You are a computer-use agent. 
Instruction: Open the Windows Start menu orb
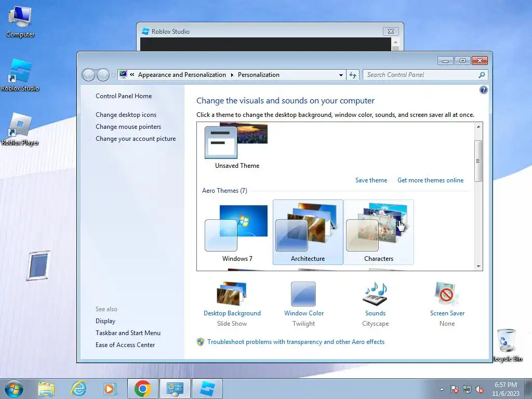click(x=14, y=389)
